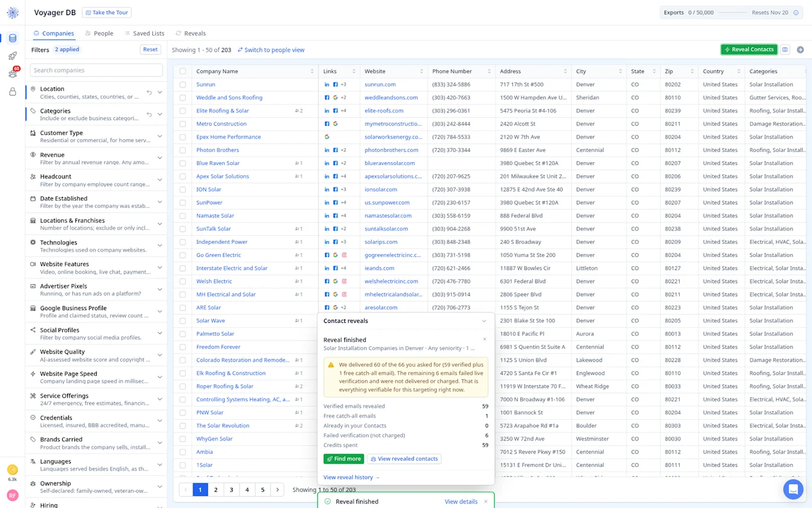The image size is (812, 508).
Task: Select the Metro Construction row checkbox
Action: click(x=182, y=124)
